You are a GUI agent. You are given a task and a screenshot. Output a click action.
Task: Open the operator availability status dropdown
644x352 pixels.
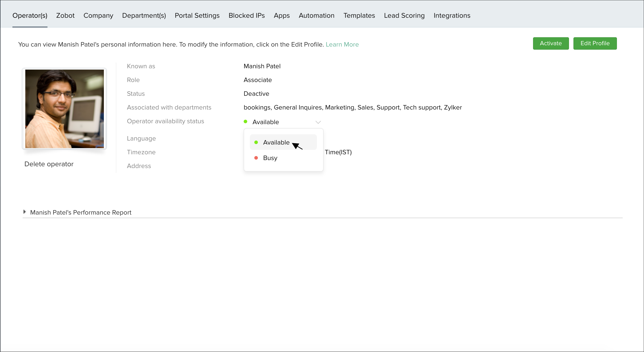(x=282, y=122)
